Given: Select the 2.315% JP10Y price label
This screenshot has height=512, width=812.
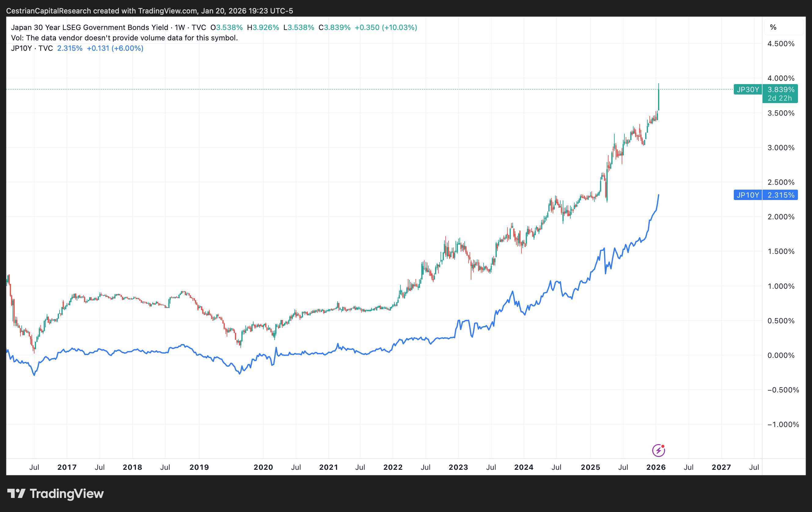Looking at the screenshot, I should 781,195.
